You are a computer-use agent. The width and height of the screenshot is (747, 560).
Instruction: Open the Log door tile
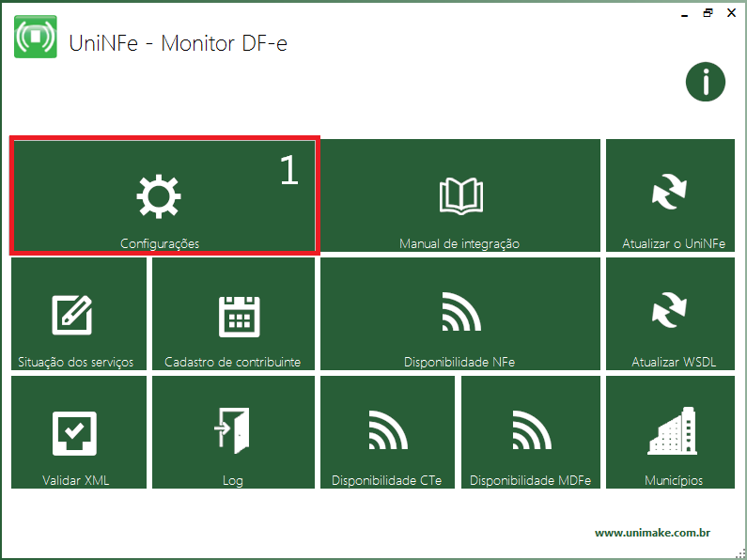233,432
